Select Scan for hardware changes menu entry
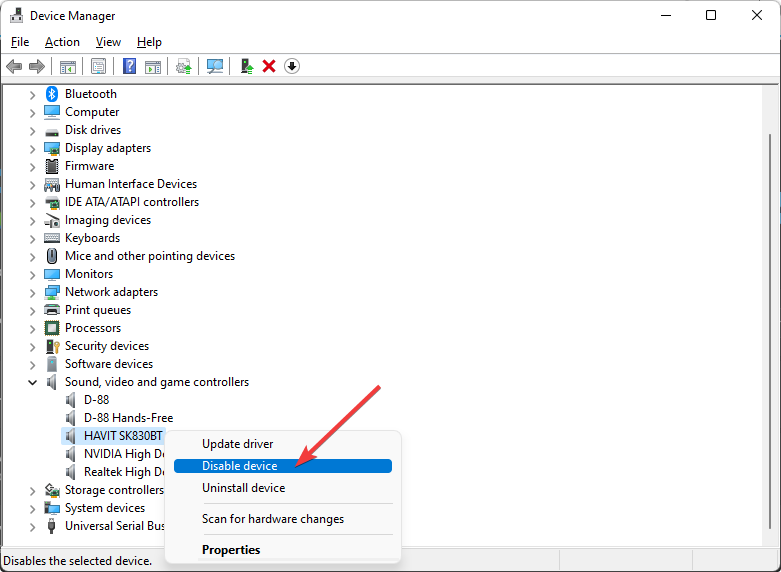Viewport: 781px width, 572px height. click(x=283, y=519)
